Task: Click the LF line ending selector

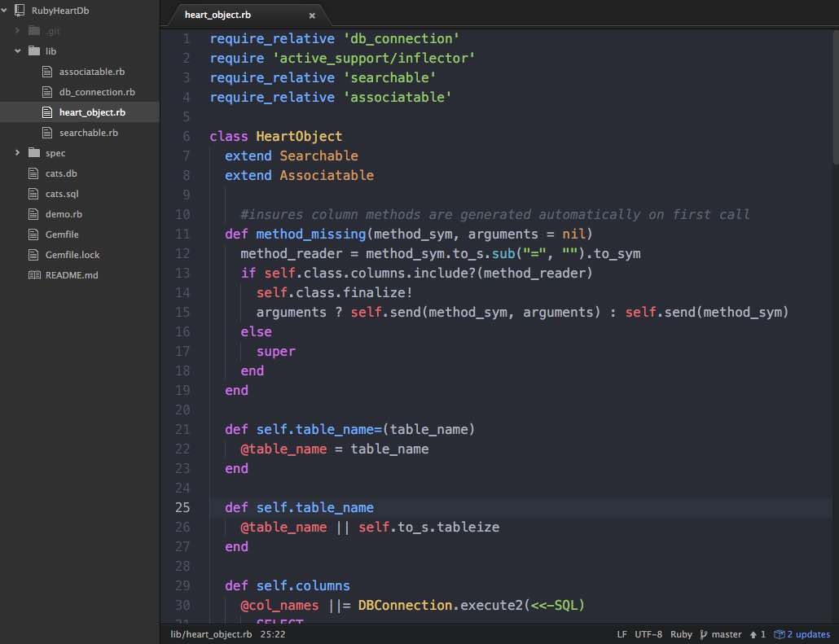Action: click(622, 634)
